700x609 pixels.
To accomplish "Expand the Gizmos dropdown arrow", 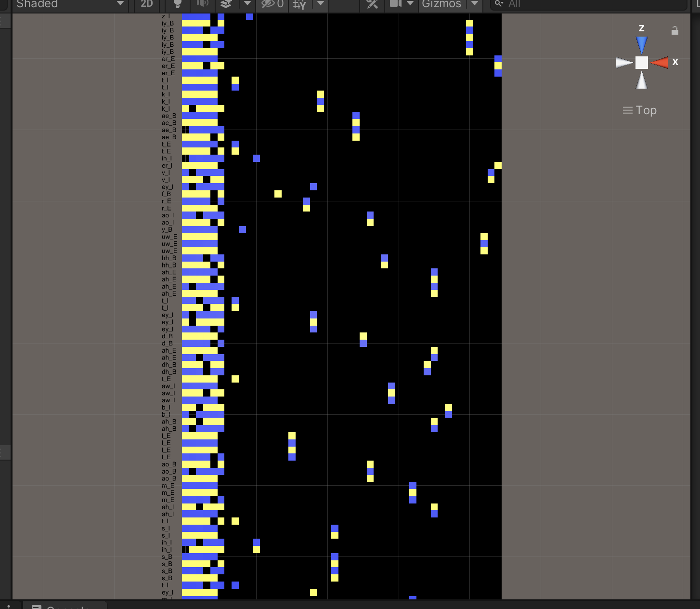I will pyautogui.click(x=475, y=3).
